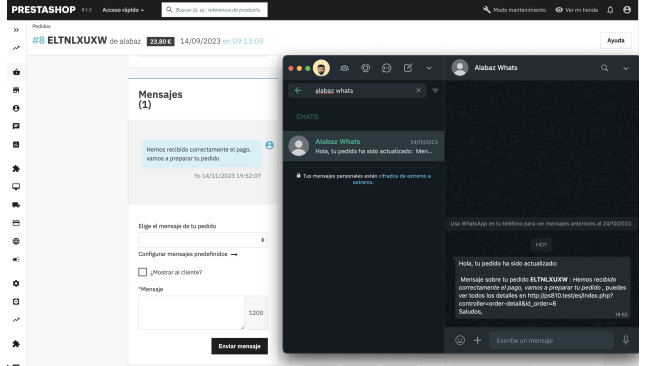This screenshot has width=646, height=366.
Task: Open Statistics chart icon in sidebar
Action: click(x=16, y=144)
